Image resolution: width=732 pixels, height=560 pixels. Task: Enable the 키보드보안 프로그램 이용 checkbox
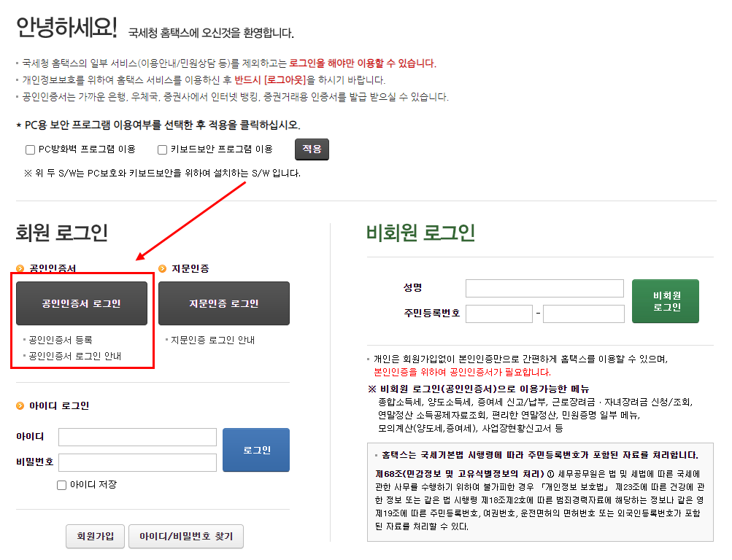coord(163,149)
